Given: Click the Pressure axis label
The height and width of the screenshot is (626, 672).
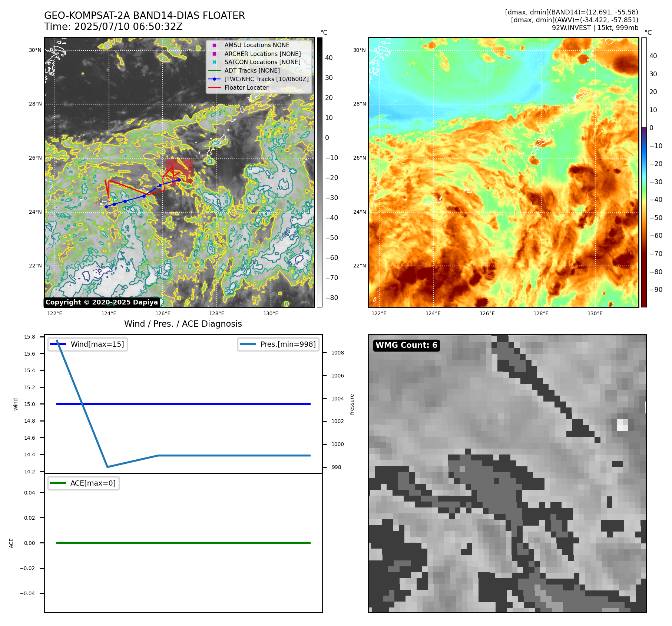Looking at the screenshot, I should click(352, 404).
